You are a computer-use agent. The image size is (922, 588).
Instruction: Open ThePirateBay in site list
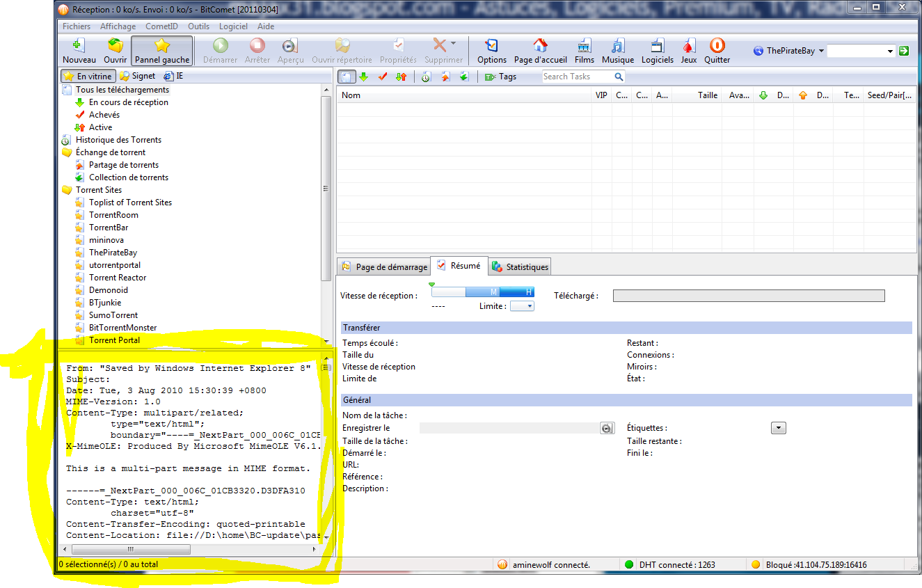click(x=113, y=253)
